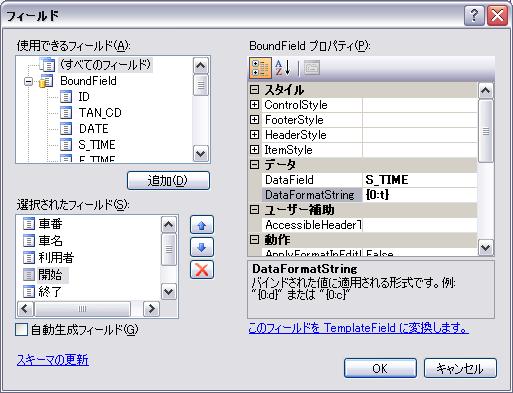Click property grid vertical scrollbar thumb
Image resolution: width=513 pixels, height=393 pixels.
point(486,131)
